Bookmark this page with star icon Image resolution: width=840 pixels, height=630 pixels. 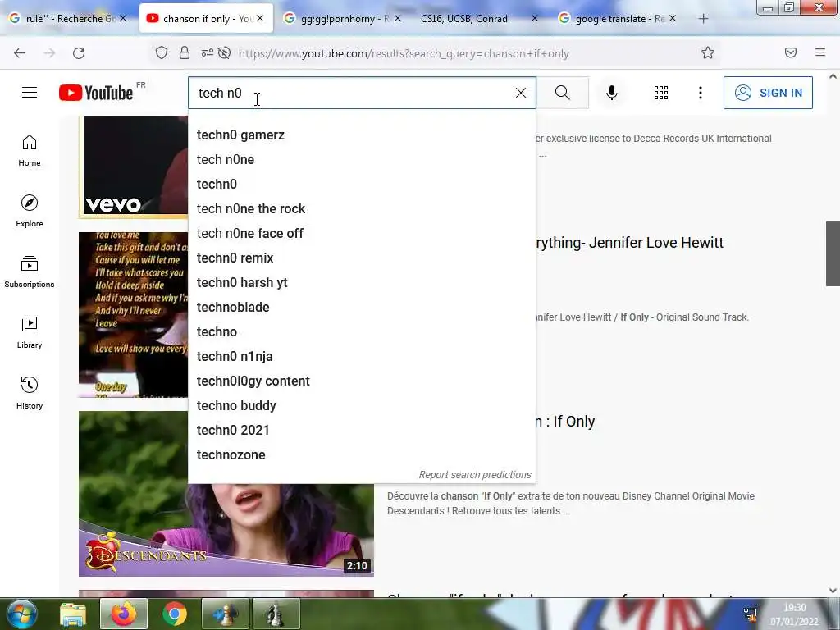708,52
